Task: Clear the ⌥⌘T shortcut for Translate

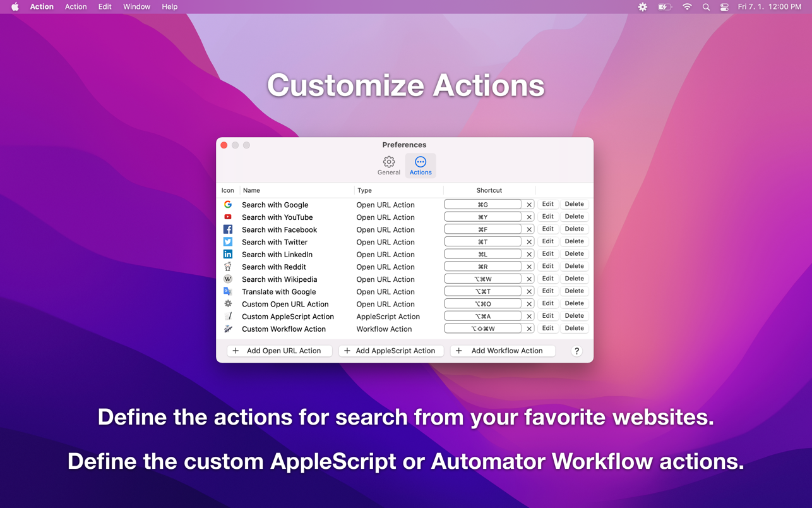Action: [x=529, y=291]
